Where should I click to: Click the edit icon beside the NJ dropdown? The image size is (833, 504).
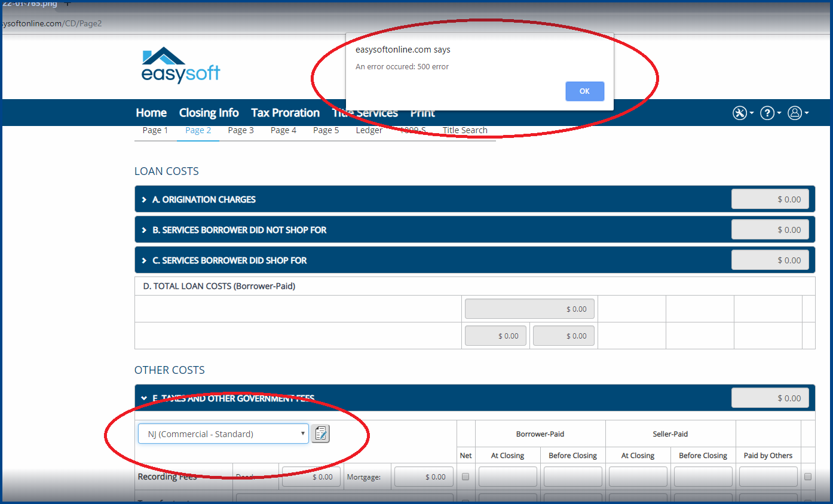(321, 434)
